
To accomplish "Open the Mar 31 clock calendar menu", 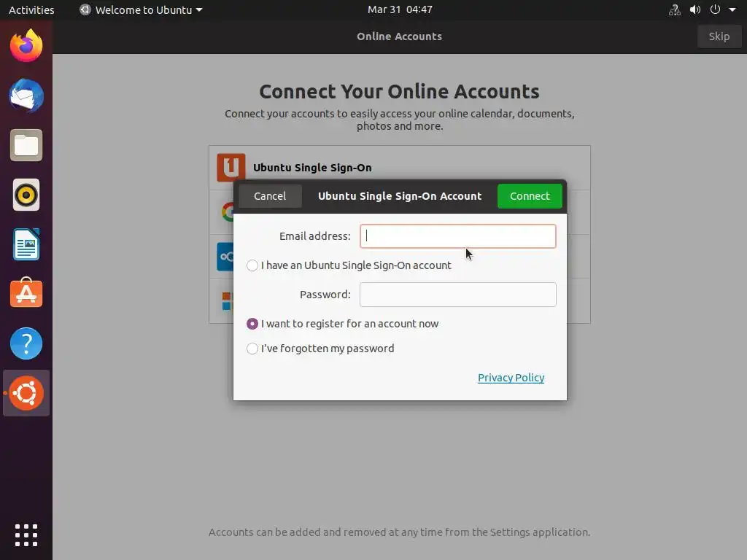I will 400,9.
